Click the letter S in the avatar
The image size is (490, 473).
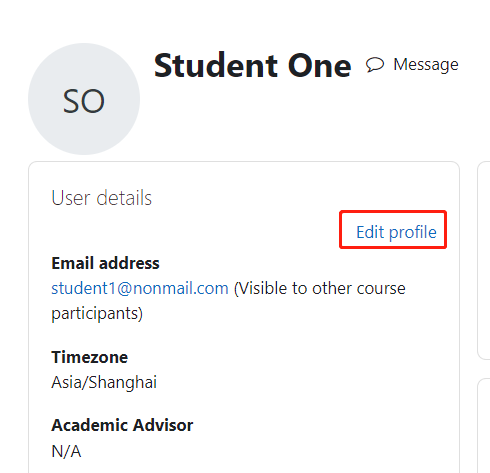[x=71, y=101]
